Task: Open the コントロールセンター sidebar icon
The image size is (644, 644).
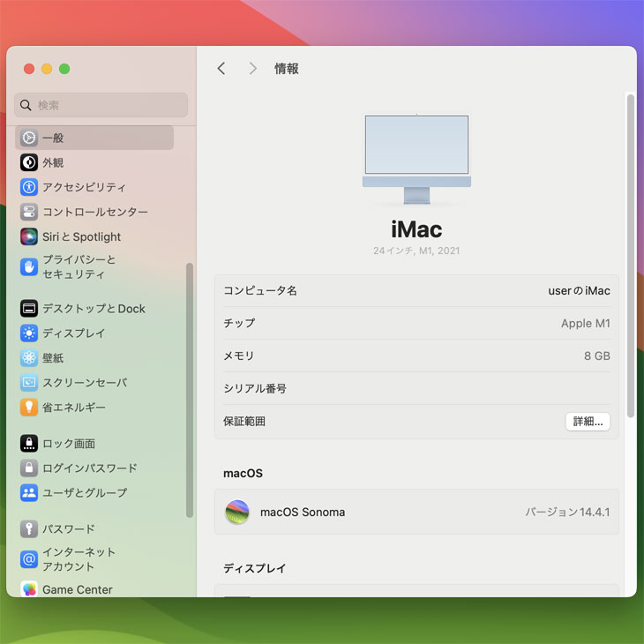Action: (29, 212)
